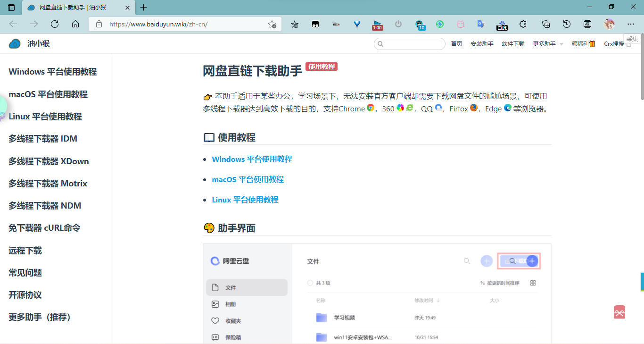
Task: Reload the current page
Action: pos(55,24)
